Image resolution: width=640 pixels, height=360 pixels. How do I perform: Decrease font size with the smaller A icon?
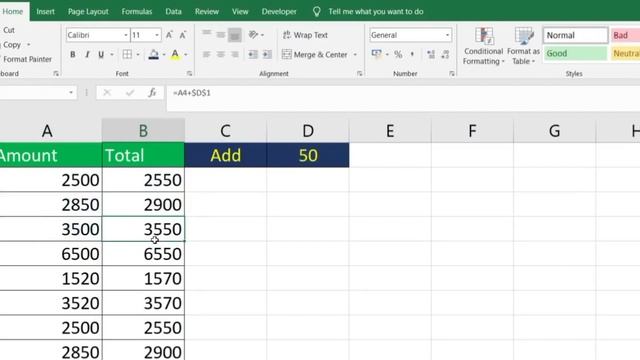tap(183, 35)
